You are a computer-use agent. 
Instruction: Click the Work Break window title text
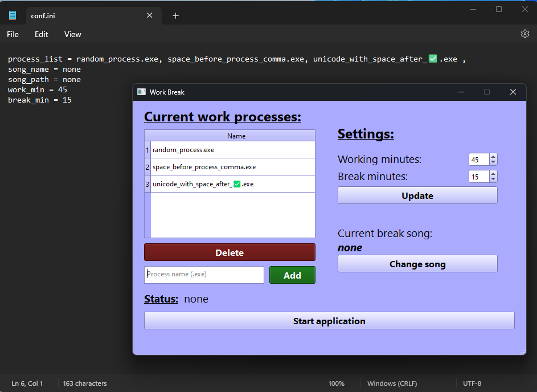point(167,92)
